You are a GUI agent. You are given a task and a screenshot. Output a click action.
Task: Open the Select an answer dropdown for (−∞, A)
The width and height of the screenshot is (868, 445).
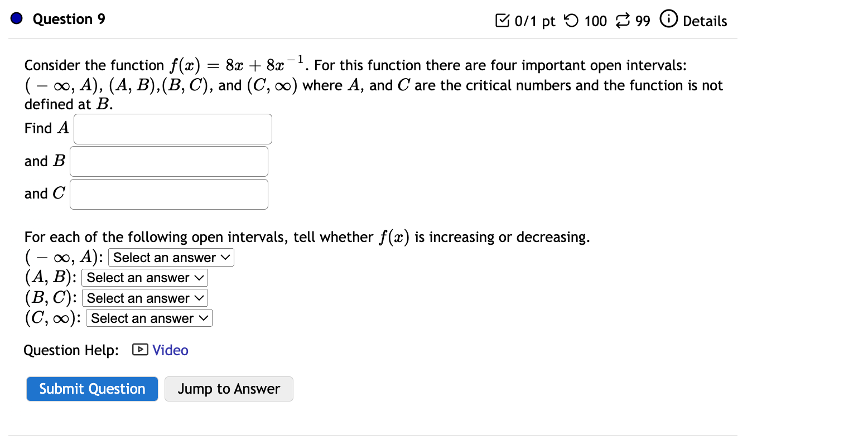click(x=171, y=257)
